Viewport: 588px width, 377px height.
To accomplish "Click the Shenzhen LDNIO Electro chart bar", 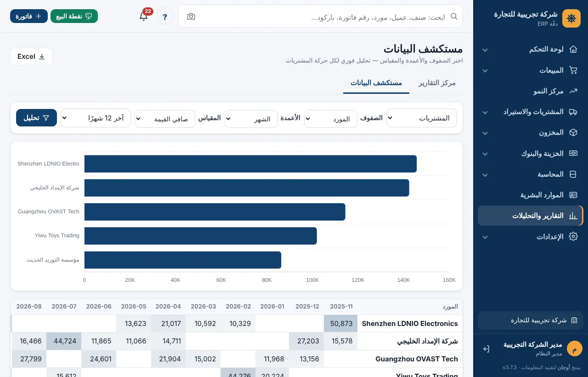I will (250, 164).
